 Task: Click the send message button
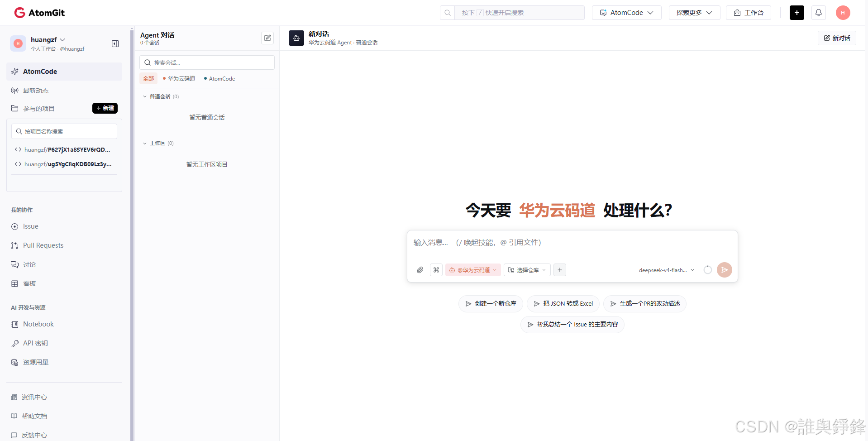point(725,270)
